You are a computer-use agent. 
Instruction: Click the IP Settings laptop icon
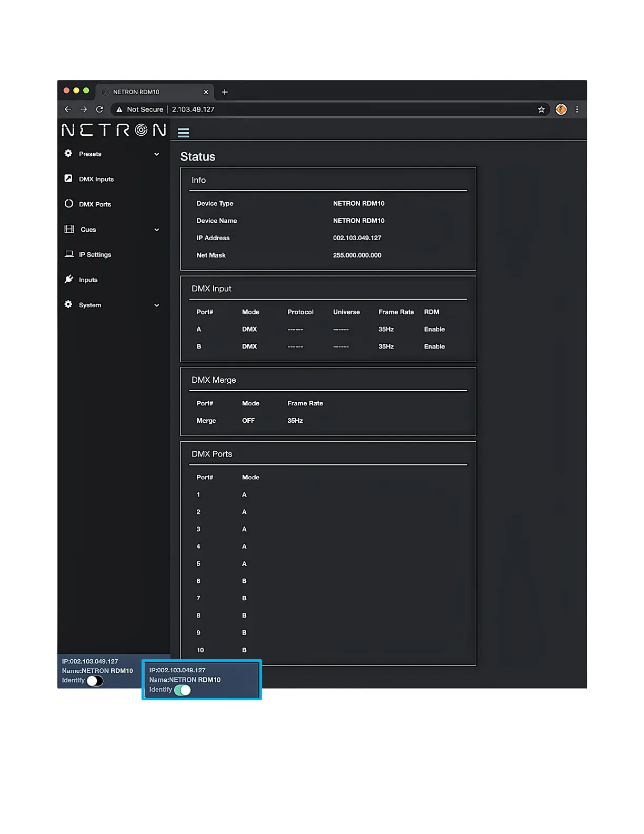point(69,254)
